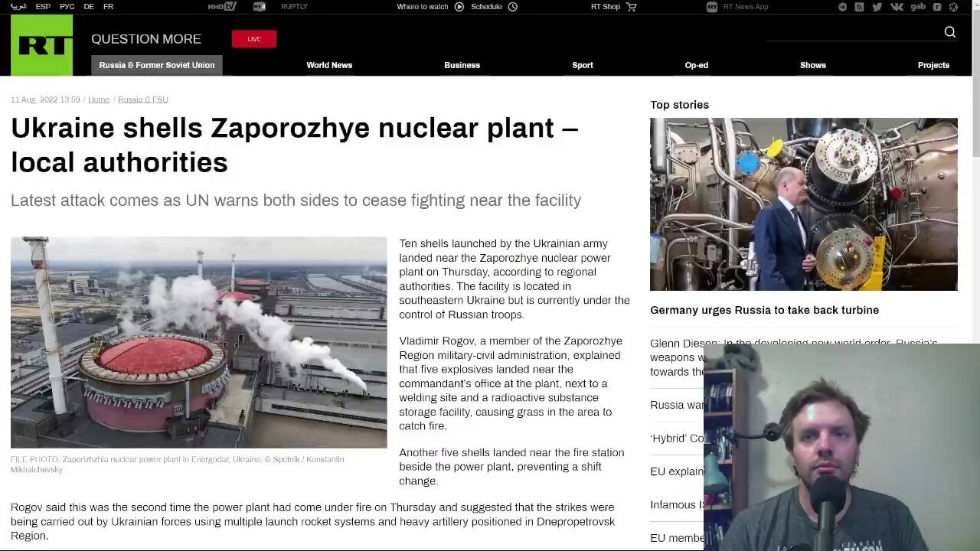Image resolution: width=980 pixels, height=551 pixels.
Task: Open the Top stories turbine image
Action: 804,204
